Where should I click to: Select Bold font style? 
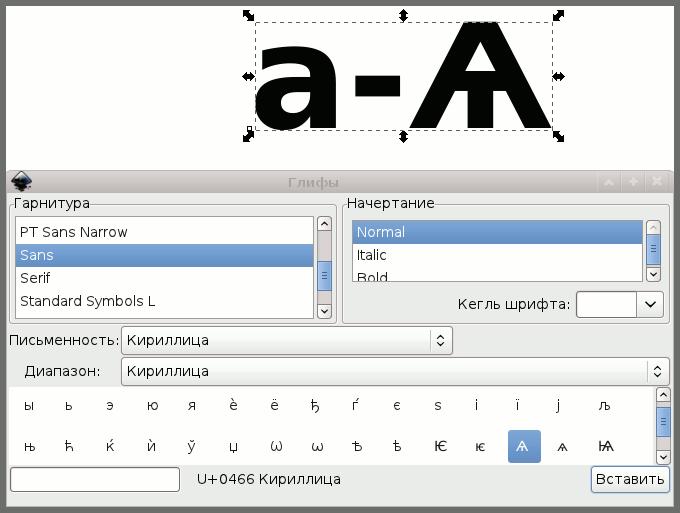[497, 276]
